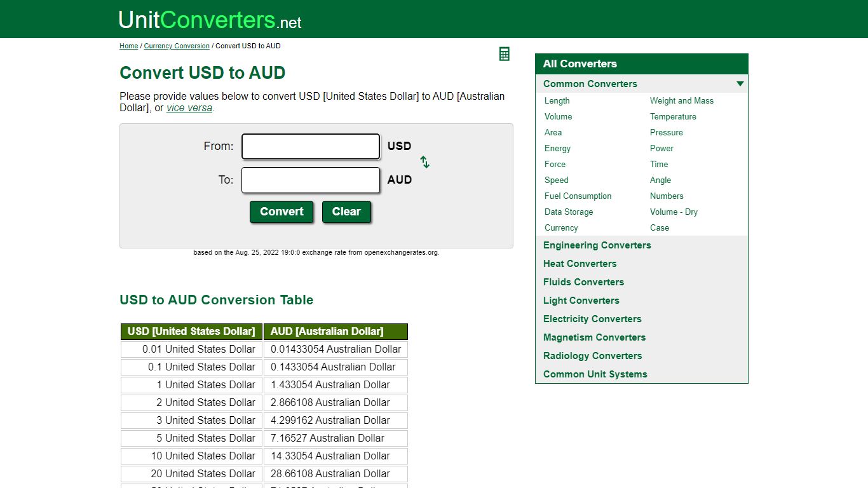Viewport: 868px width, 488px height.
Task: Open the Time converter
Action: [659, 164]
